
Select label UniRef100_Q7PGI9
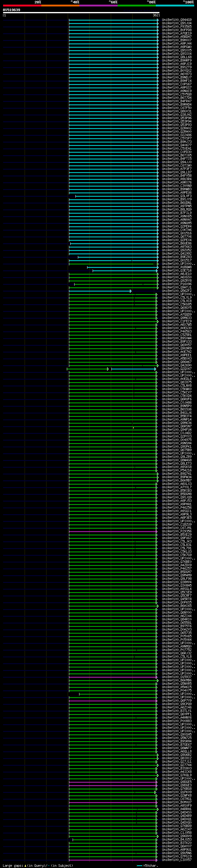tap(177, 857)
